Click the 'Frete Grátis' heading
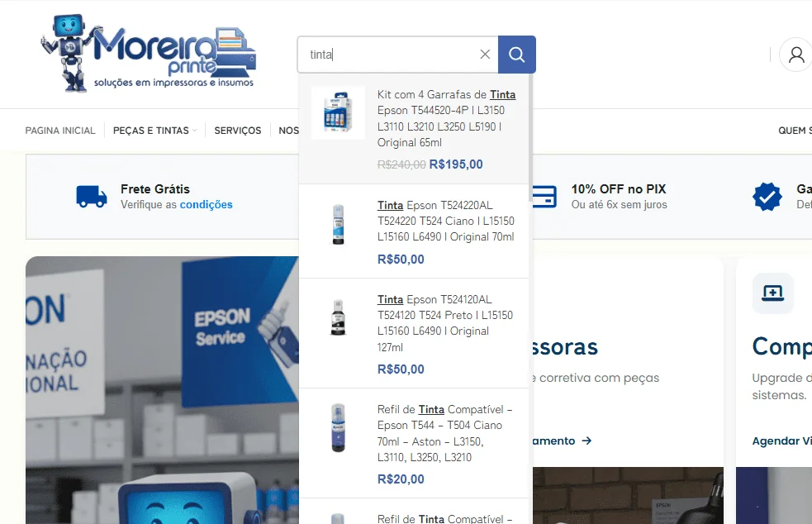This screenshot has height=524, width=812. 155,189
